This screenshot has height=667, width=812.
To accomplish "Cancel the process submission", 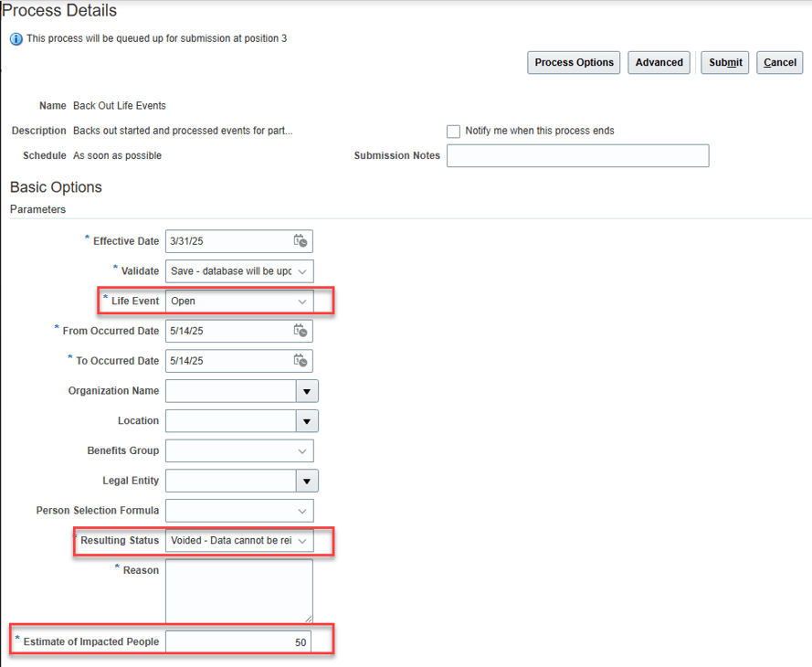I will tap(780, 63).
